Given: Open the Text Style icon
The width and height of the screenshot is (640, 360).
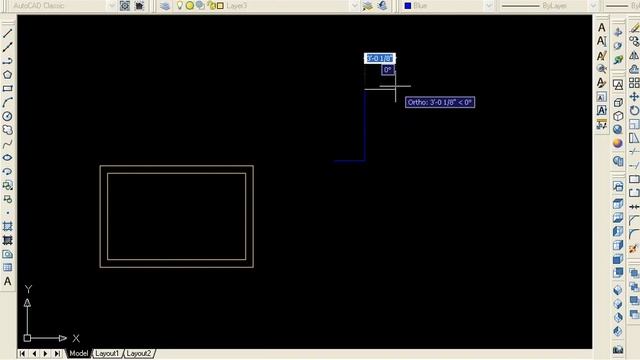Looking at the screenshot, I should [602, 83].
